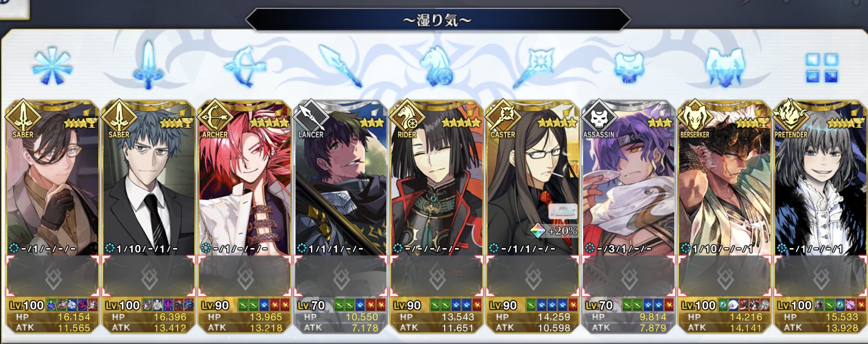This screenshot has height=344, width=868.
Task: Tap empty craft essence slot under first Saber
Action: (53, 276)
